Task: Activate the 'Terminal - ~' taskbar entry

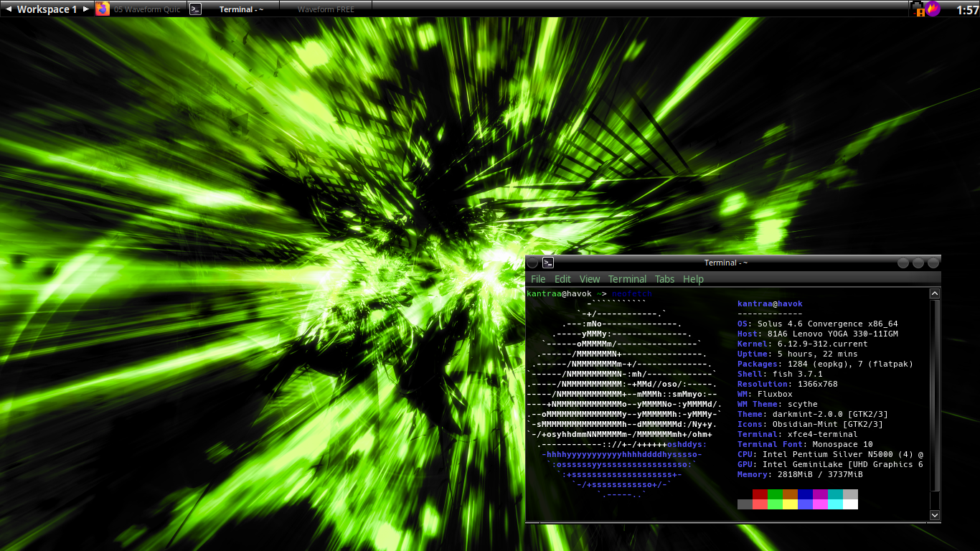Action: 233,9
